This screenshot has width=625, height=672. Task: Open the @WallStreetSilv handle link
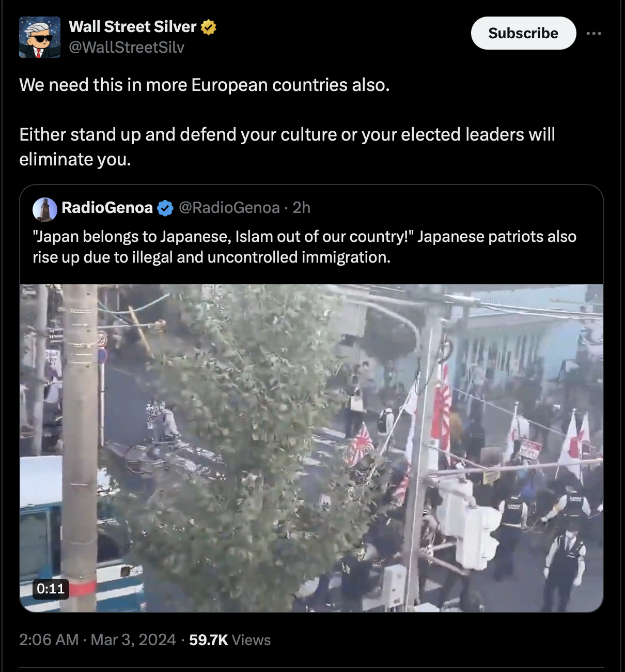click(x=127, y=48)
